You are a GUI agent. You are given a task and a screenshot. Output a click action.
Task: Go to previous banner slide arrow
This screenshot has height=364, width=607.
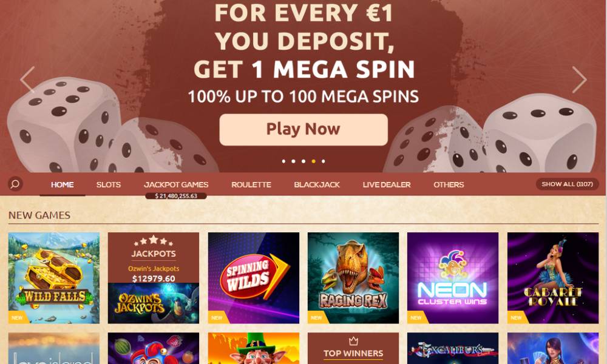(27, 79)
